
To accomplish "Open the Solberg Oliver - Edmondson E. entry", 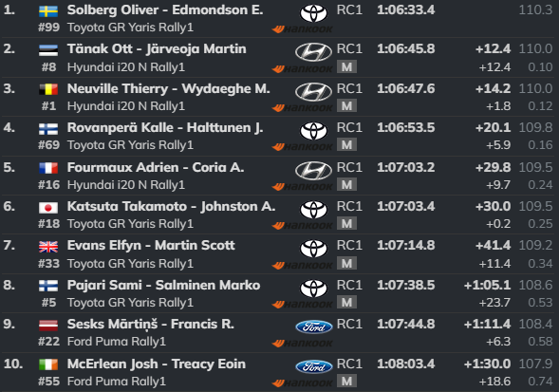I will coord(165,10).
